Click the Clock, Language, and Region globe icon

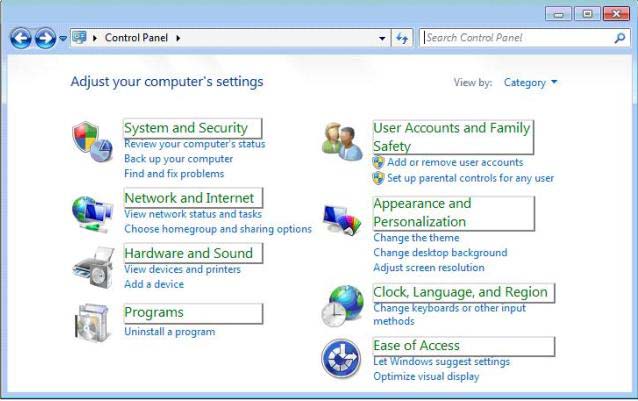pos(342,306)
